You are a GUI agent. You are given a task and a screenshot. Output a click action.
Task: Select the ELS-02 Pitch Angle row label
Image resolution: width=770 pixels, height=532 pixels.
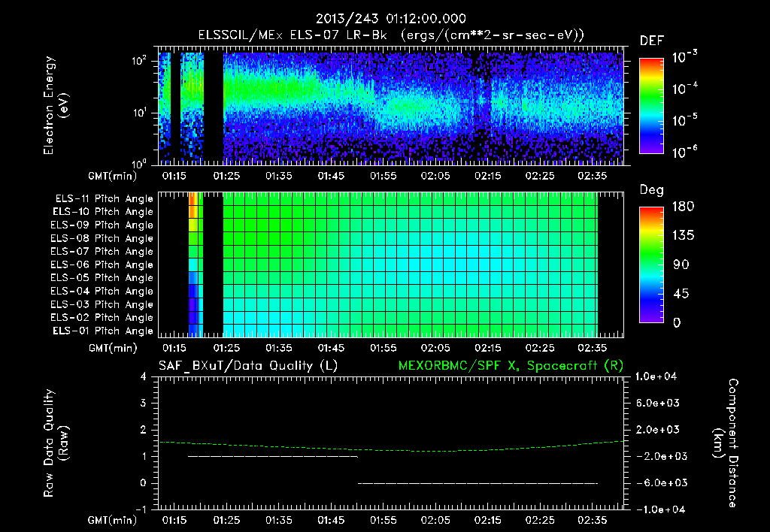pyautogui.click(x=102, y=318)
